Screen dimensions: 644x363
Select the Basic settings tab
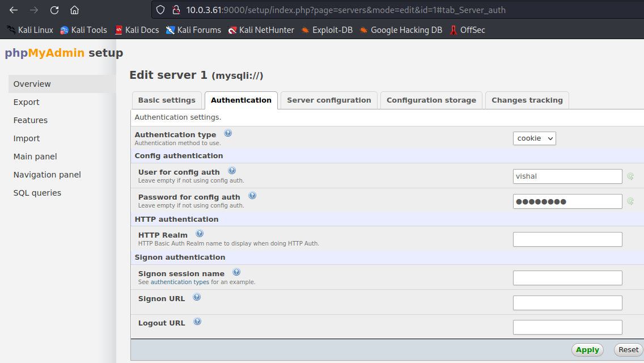167,100
